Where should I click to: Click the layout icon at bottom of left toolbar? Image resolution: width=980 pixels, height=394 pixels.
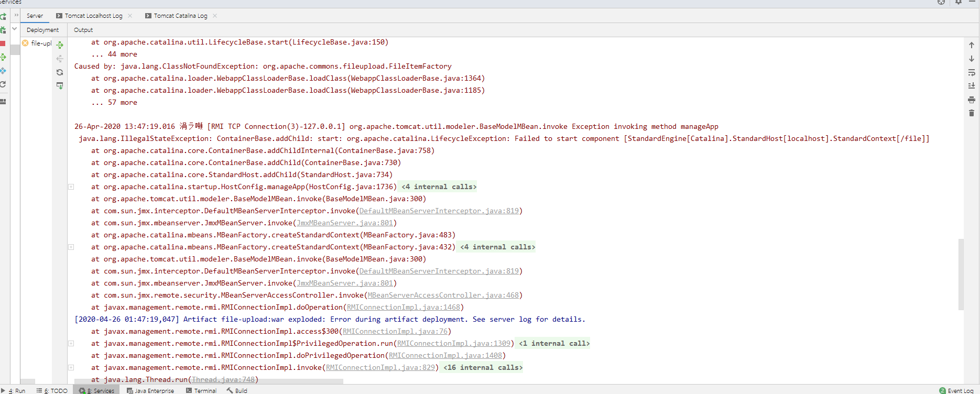tap(3, 101)
